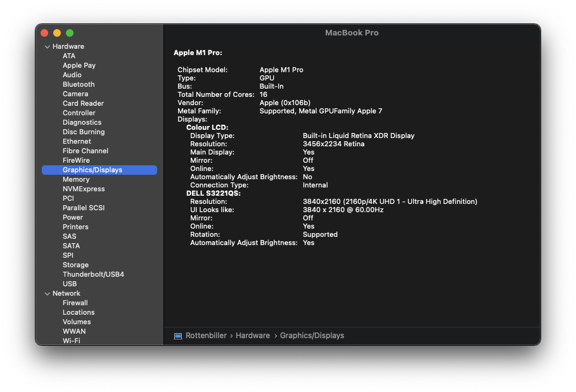
Task: Select Graphics/Displays in the breadcrumb path
Action: coord(312,335)
